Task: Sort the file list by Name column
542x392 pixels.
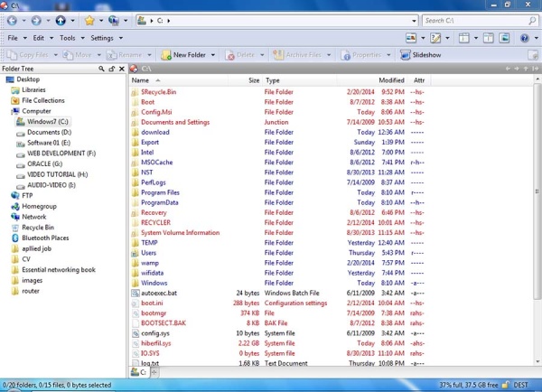Action: [140, 80]
